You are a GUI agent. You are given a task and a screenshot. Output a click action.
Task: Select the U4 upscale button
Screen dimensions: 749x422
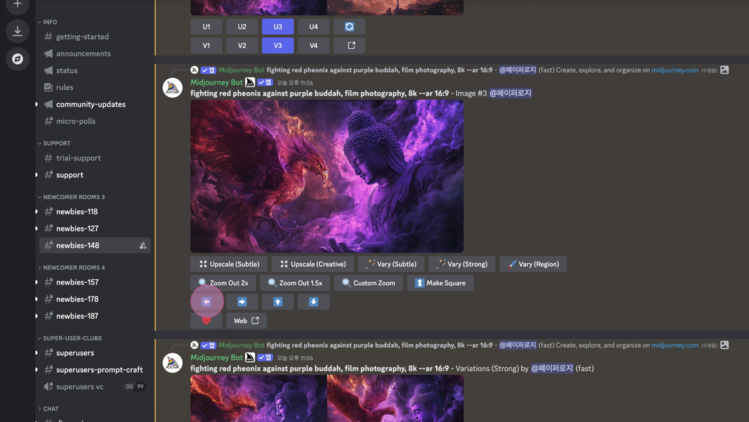(313, 27)
